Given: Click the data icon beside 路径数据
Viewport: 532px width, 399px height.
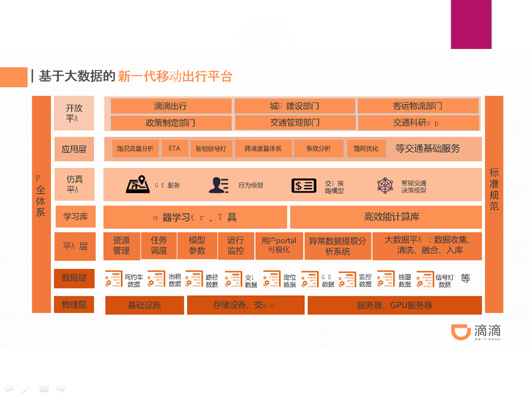Looking at the screenshot, I should tap(194, 279).
